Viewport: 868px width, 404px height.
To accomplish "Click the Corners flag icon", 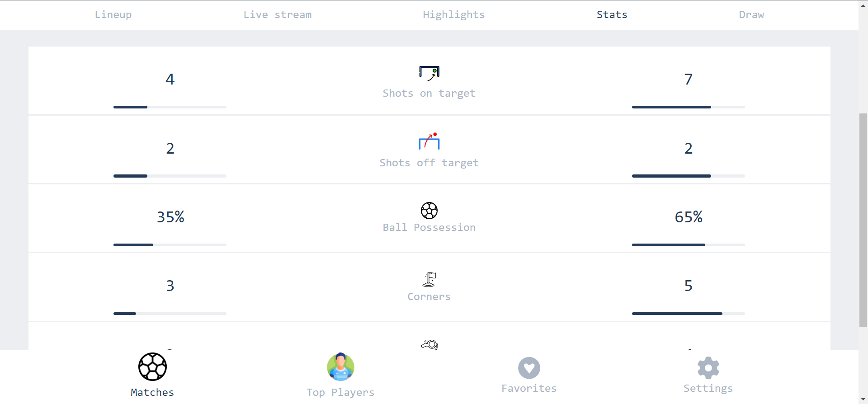I will click(x=429, y=279).
